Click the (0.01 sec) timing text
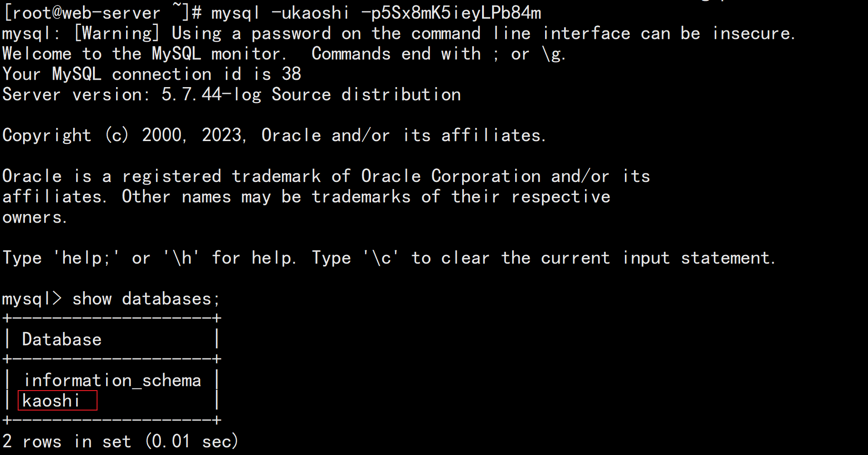 (x=192, y=441)
